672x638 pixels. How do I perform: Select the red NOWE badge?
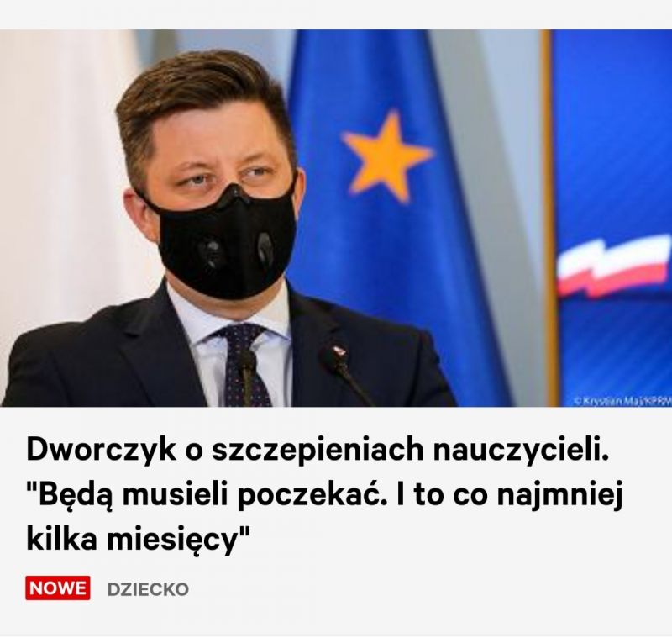pos(58,588)
